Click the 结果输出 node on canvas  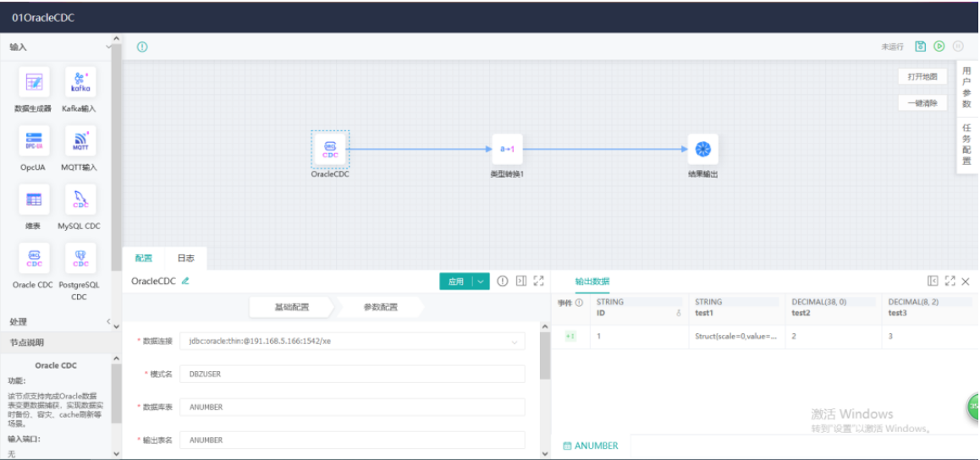[702, 149]
